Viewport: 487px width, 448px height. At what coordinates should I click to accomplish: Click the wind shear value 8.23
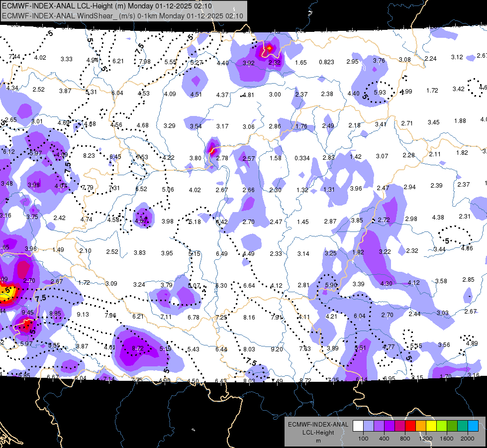point(89,155)
